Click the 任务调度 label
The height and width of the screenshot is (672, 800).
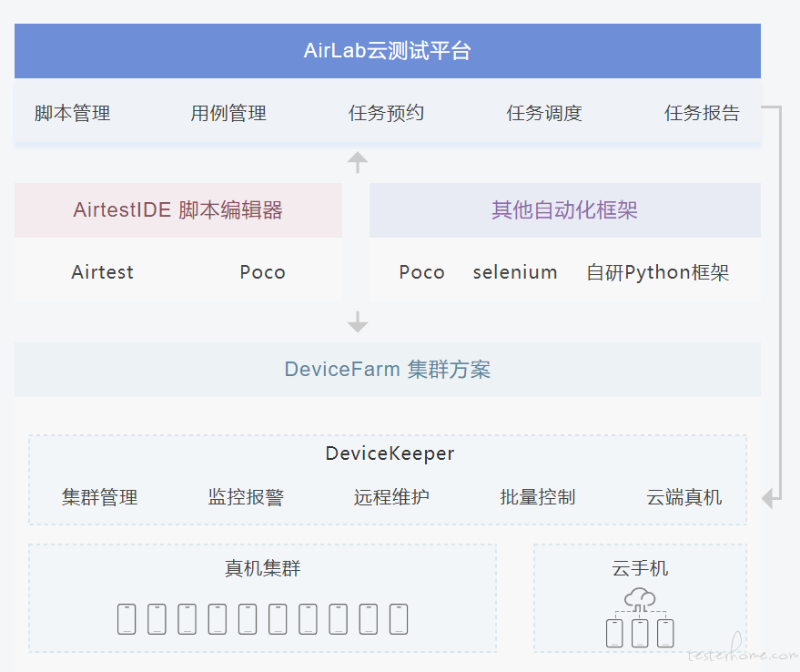point(544,113)
